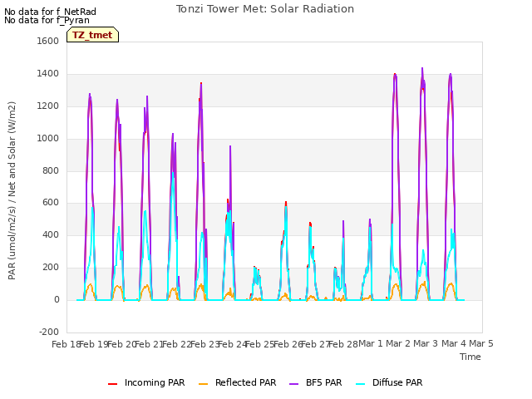Click the Time x-axis label
The height and width of the screenshot is (399, 532).
click(470, 357)
